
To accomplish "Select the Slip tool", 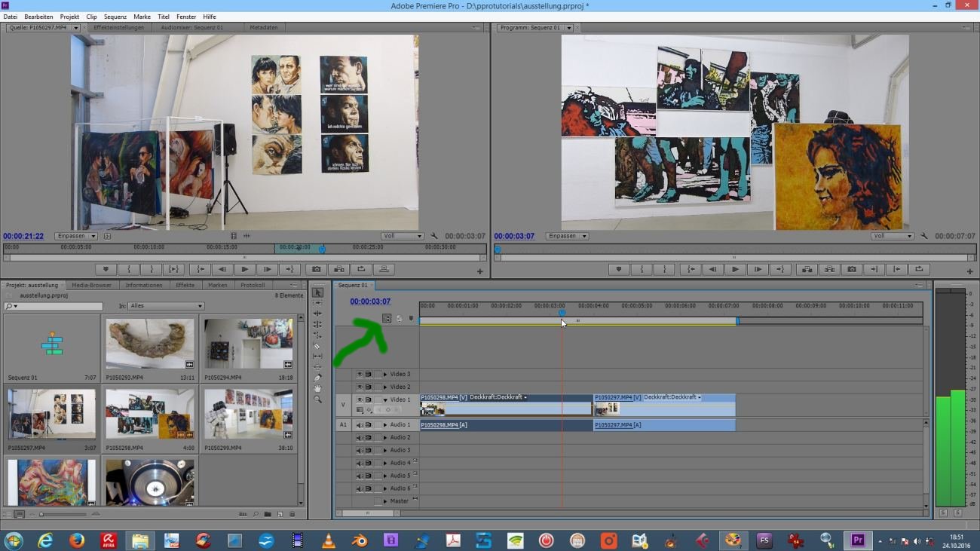I will pos(317,357).
